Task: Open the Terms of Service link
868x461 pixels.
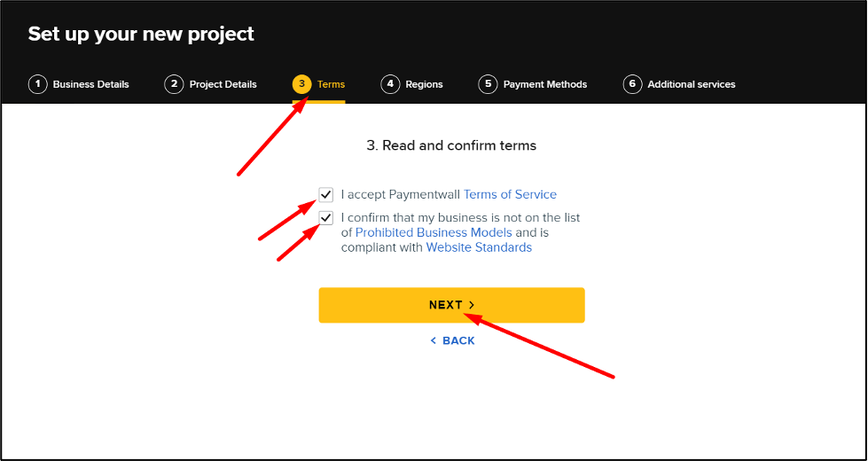Action: [510, 194]
